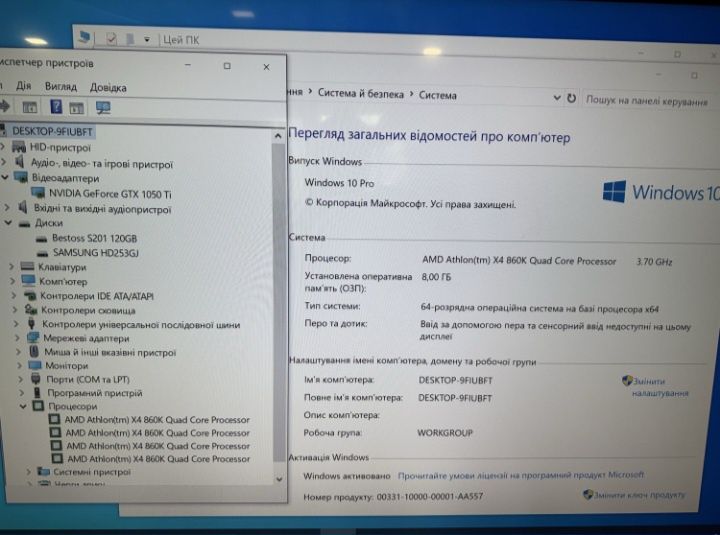Click the properties pane toolbar icon beside help

pyautogui.click(x=77, y=108)
